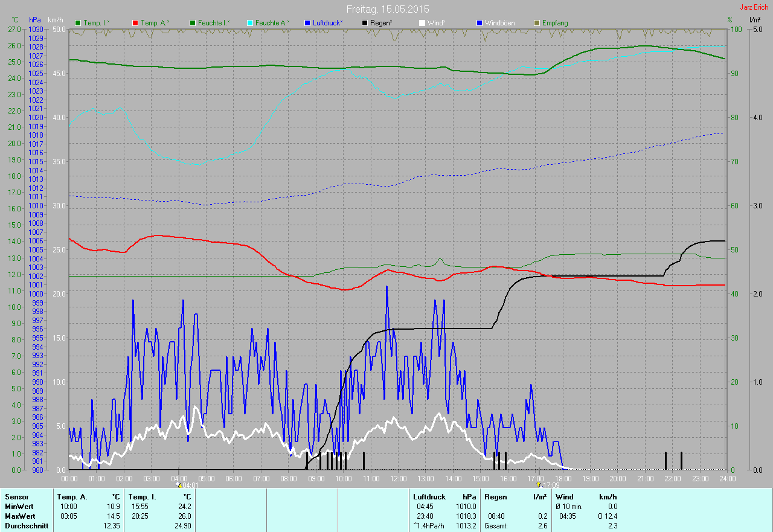773x532 pixels.
Task: Click the red Temp. A. legend swatch
Action: pyautogui.click(x=135, y=23)
